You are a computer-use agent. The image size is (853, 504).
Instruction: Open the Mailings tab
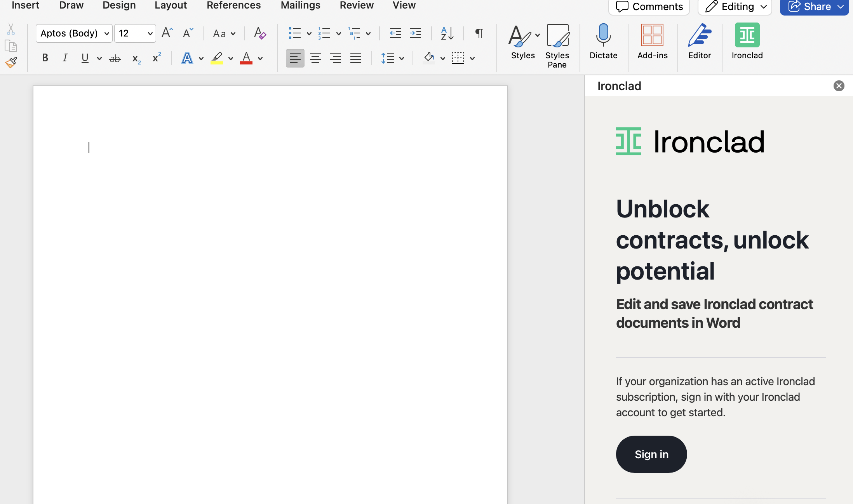301,5
